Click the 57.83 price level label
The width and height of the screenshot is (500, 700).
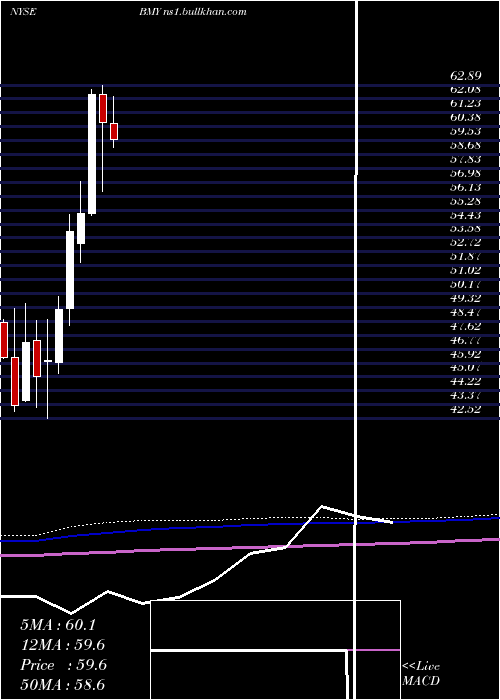(x=465, y=159)
